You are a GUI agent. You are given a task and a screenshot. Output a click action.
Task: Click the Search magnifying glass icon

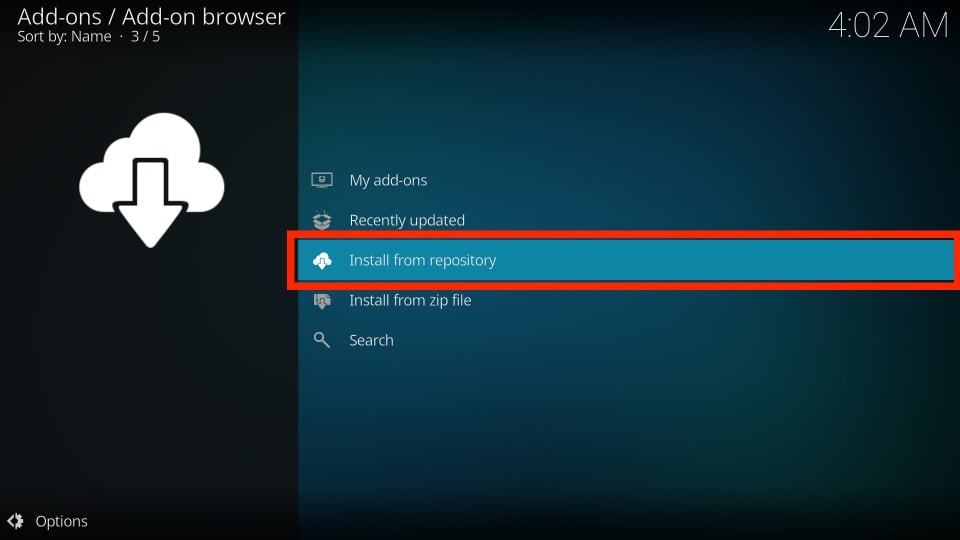tap(321, 340)
